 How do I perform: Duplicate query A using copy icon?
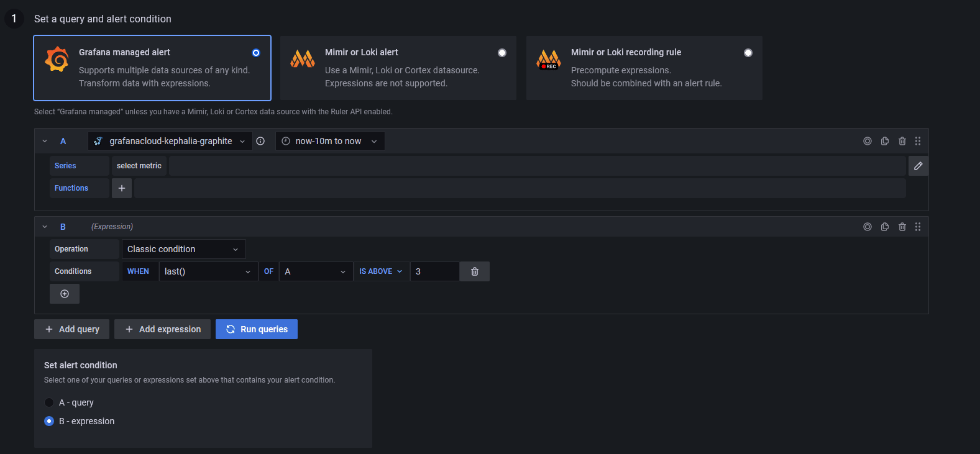pyautogui.click(x=885, y=141)
